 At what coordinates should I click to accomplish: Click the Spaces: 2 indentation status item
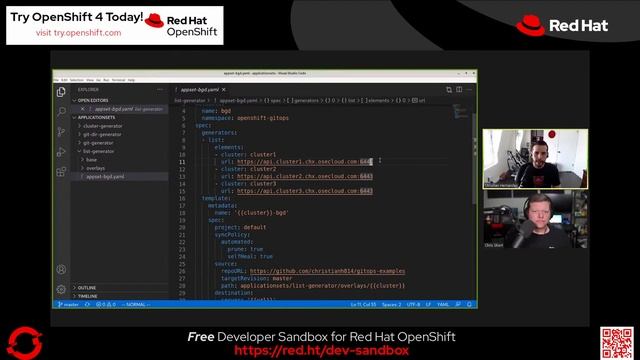(391, 304)
